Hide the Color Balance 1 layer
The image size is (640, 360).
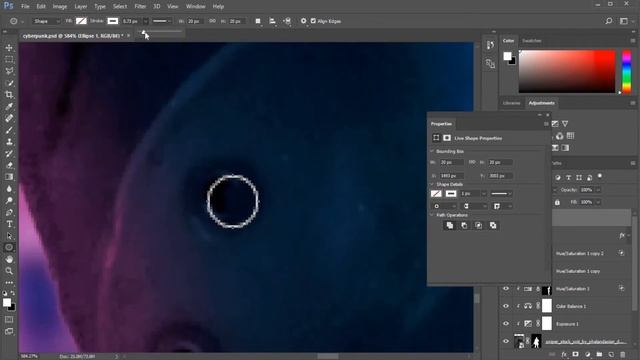[506, 306]
